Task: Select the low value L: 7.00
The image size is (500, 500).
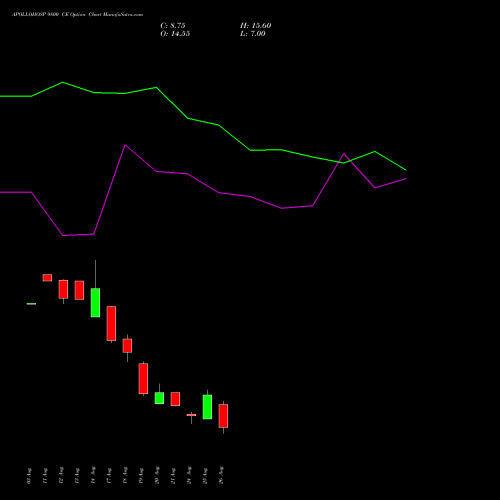Action: 252,34
